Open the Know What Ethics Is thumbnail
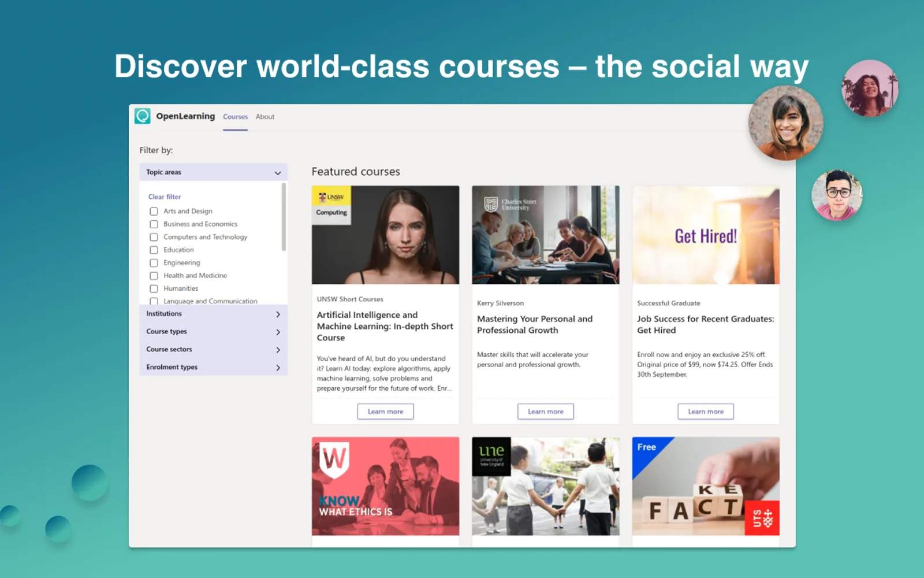This screenshot has height=578, width=924. tap(385, 486)
